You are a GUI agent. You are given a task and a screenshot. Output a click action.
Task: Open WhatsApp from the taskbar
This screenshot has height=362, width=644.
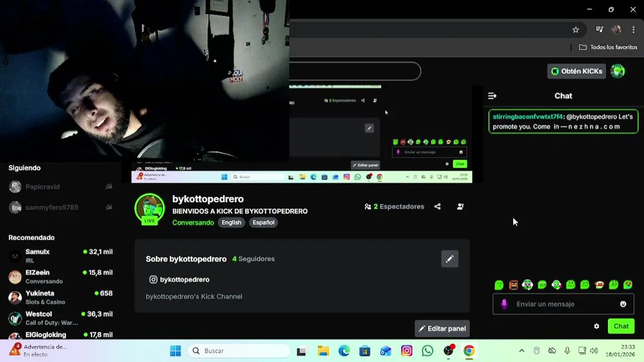pyautogui.click(x=427, y=351)
